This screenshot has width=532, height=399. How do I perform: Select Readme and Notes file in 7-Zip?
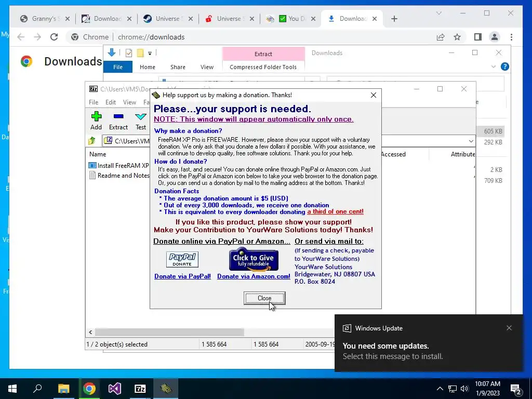pyautogui.click(x=119, y=176)
